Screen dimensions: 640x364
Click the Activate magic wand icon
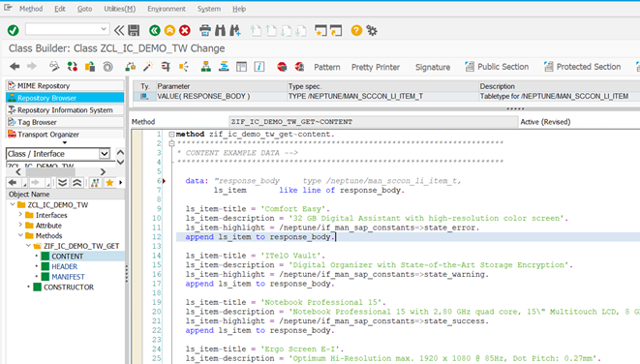[148, 67]
